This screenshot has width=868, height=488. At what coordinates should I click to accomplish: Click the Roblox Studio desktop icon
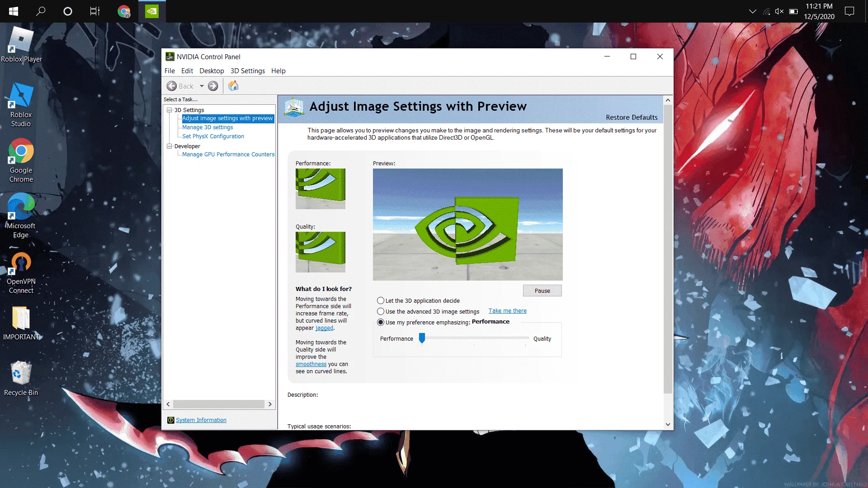click(21, 105)
